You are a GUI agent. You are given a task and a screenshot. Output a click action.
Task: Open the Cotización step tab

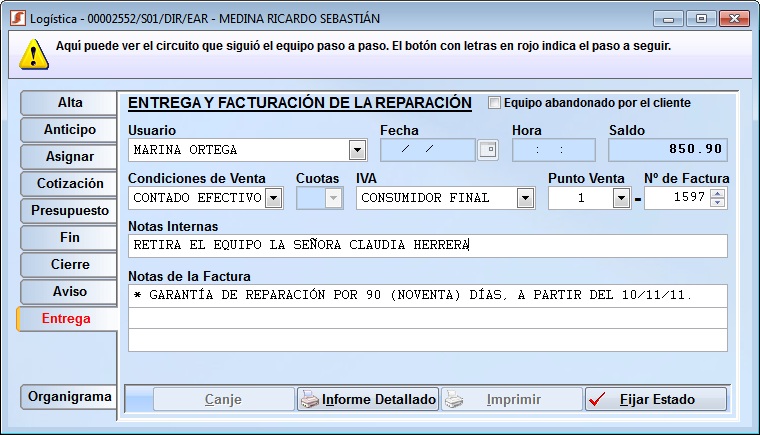tap(70, 184)
